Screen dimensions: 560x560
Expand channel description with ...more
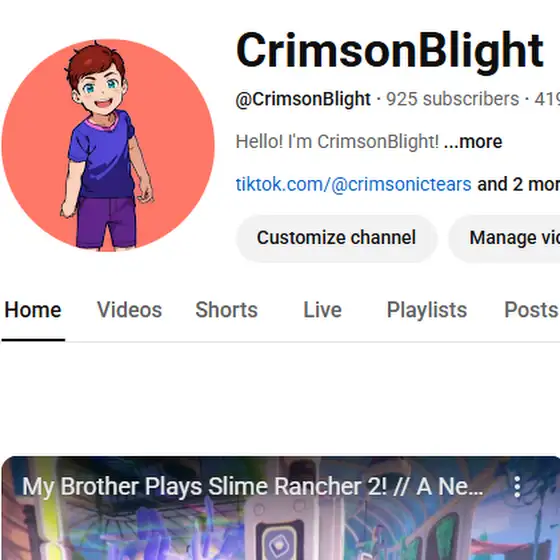point(473,141)
